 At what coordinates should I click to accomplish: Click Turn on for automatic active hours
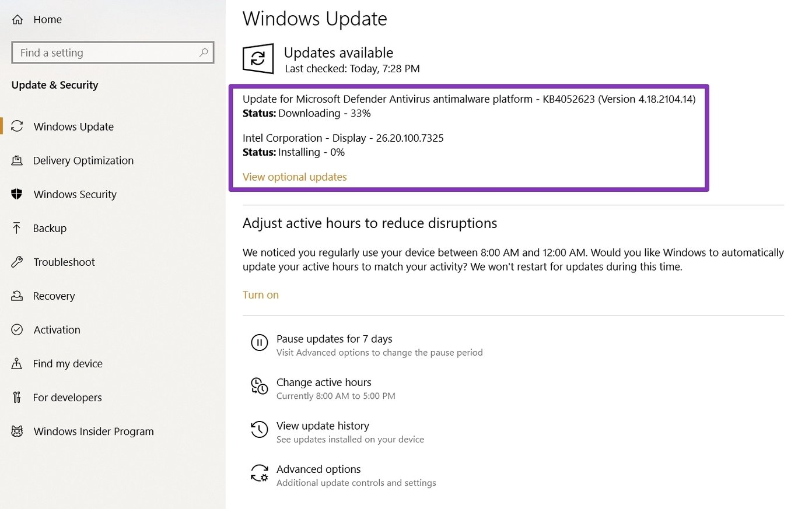tap(261, 294)
